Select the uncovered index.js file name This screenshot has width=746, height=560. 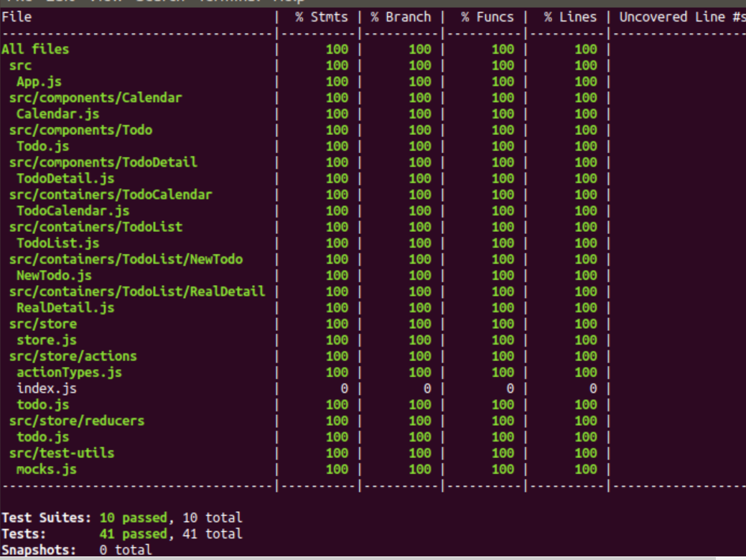[x=47, y=388]
